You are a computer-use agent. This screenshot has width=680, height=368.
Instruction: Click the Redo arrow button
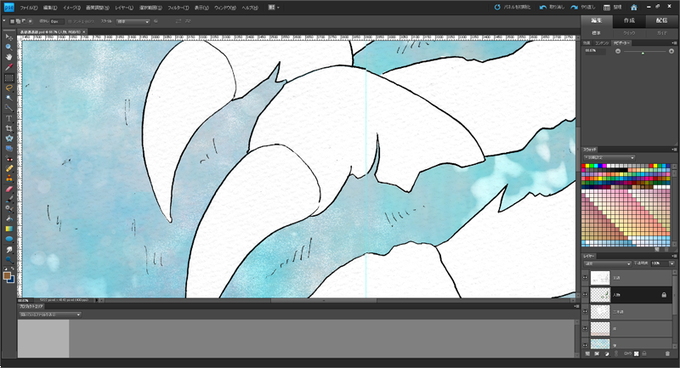[574, 7]
